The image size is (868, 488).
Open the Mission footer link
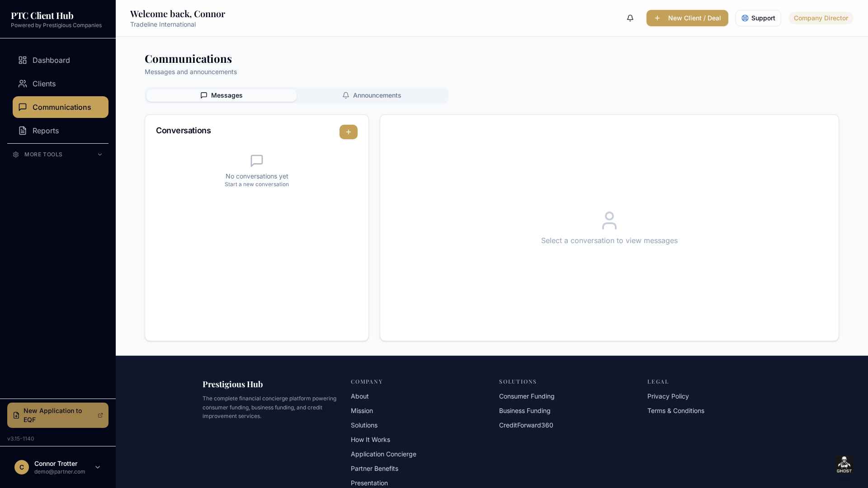tap(362, 411)
